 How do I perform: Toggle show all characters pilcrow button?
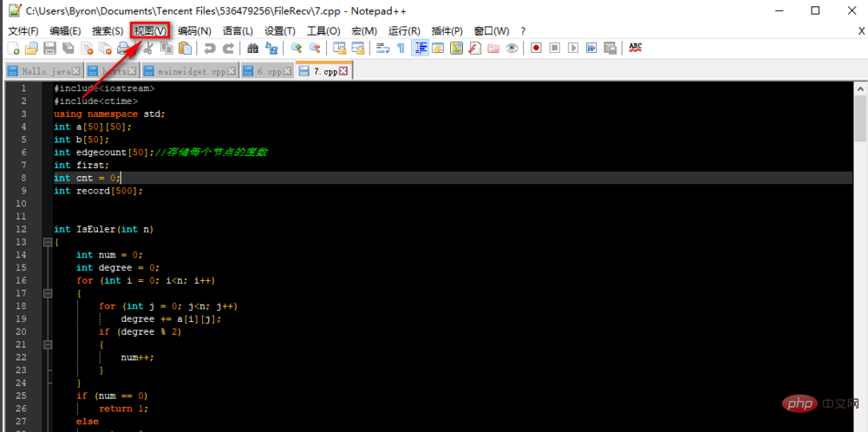tap(401, 49)
